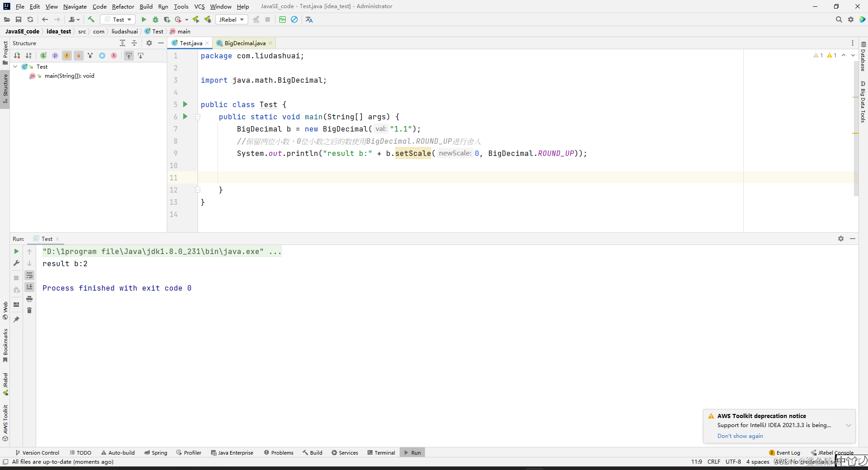The image size is (868, 470).
Task: Click line separator CRLF in status bar
Action: [714, 461]
